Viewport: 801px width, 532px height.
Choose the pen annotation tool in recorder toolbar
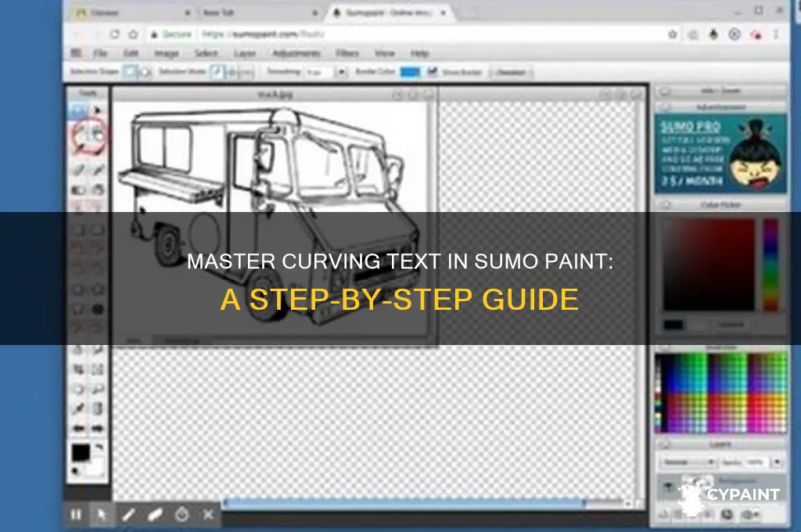pyautogui.click(x=128, y=514)
